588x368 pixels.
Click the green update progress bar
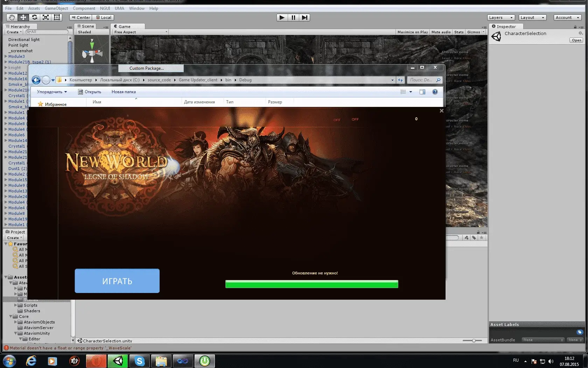click(312, 284)
